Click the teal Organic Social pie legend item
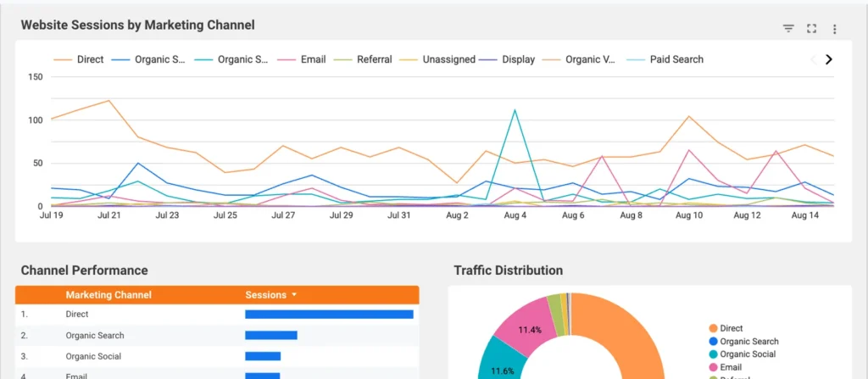Screen dimensions: 868x379 point(743,354)
